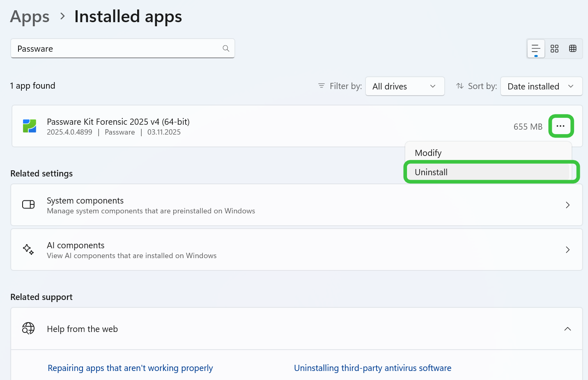Screen dimensions: 588x380
Task: Click 'Manage system components that are preinstalled' description
Action: (x=151, y=211)
